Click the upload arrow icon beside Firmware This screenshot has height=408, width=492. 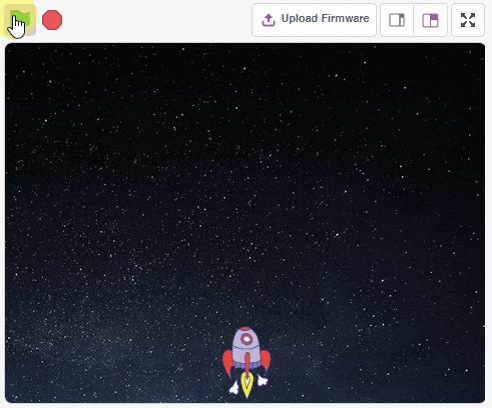point(268,20)
